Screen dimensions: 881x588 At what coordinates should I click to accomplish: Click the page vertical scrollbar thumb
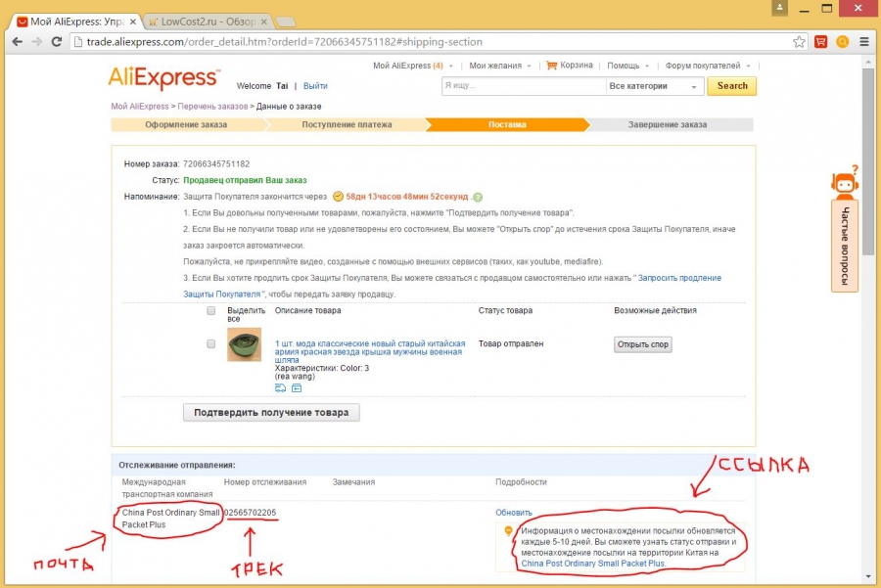click(x=868, y=160)
